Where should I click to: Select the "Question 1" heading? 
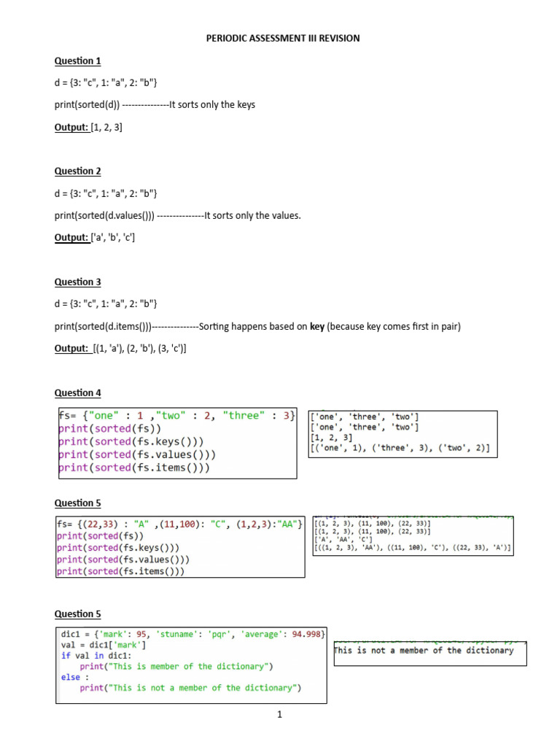[77, 61]
